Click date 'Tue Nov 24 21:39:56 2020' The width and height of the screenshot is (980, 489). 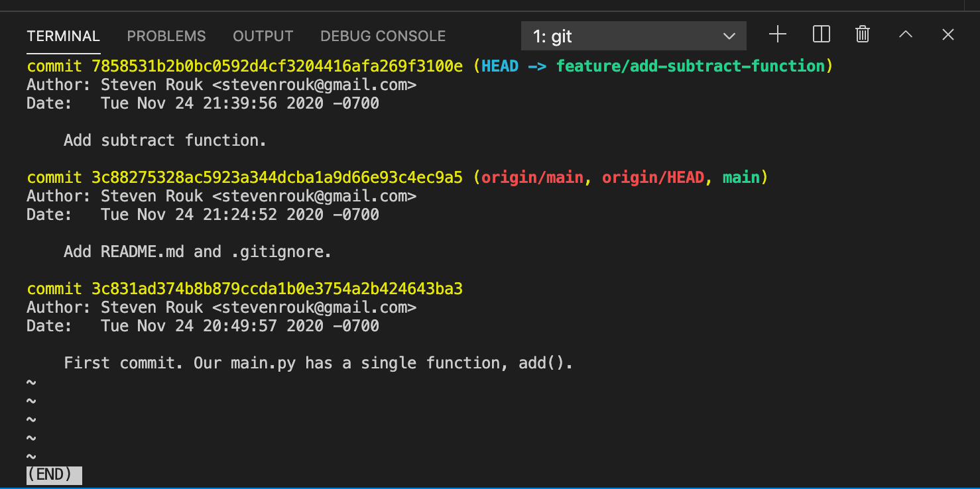coord(212,103)
